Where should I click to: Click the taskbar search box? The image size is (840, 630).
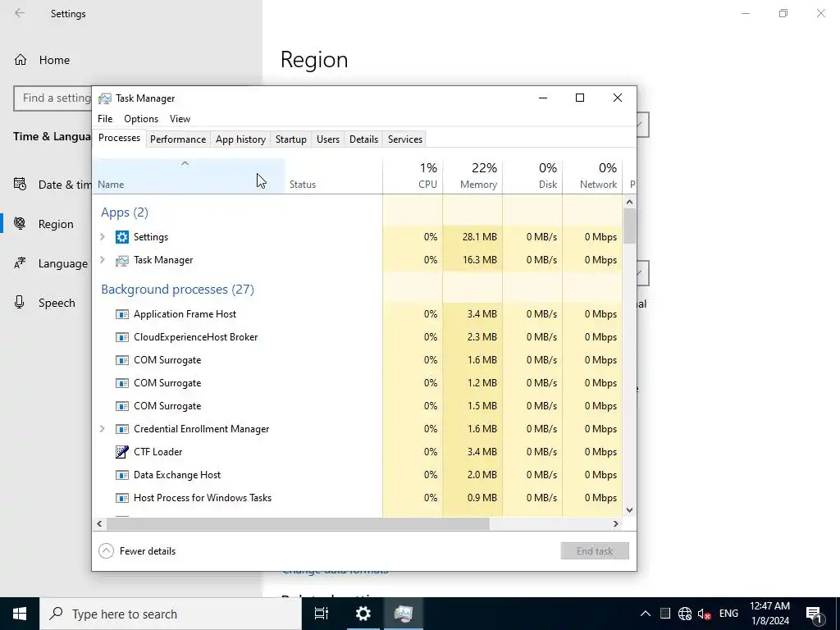[x=171, y=614]
